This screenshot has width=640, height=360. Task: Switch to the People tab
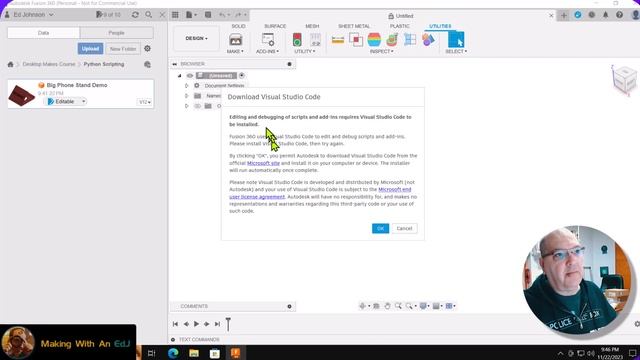(x=116, y=33)
